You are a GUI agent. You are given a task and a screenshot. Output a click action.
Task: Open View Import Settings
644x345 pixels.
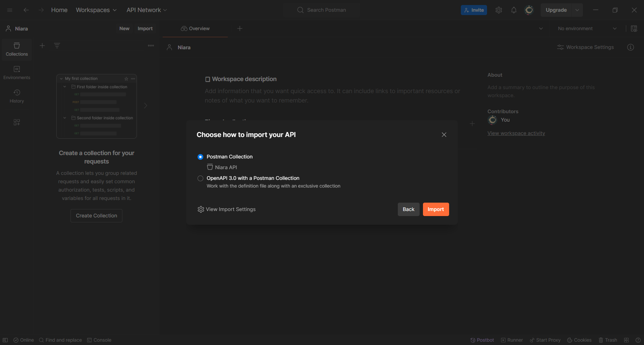pos(227,209)
